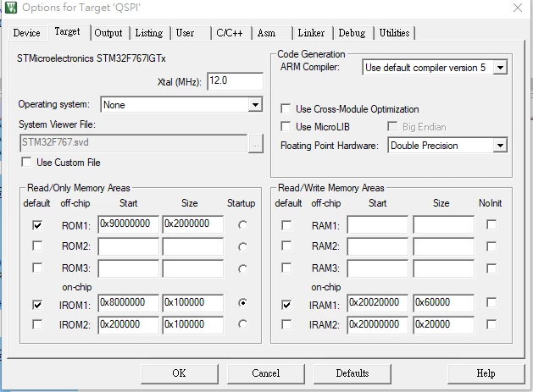
Task: Close the Options for Target dialog
Action: [x=518, y=8]
